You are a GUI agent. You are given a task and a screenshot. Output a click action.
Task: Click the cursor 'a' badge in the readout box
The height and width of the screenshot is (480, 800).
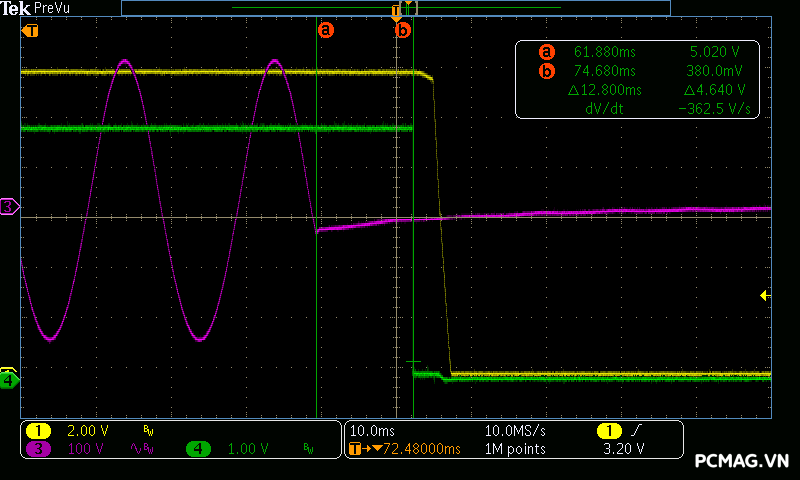(546, 52)
